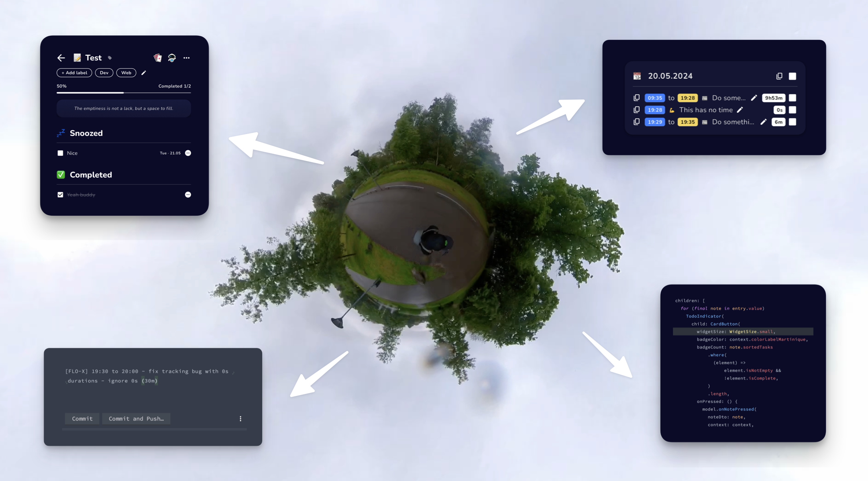Click the back arrow icon in Test panel

pos(61,57)
